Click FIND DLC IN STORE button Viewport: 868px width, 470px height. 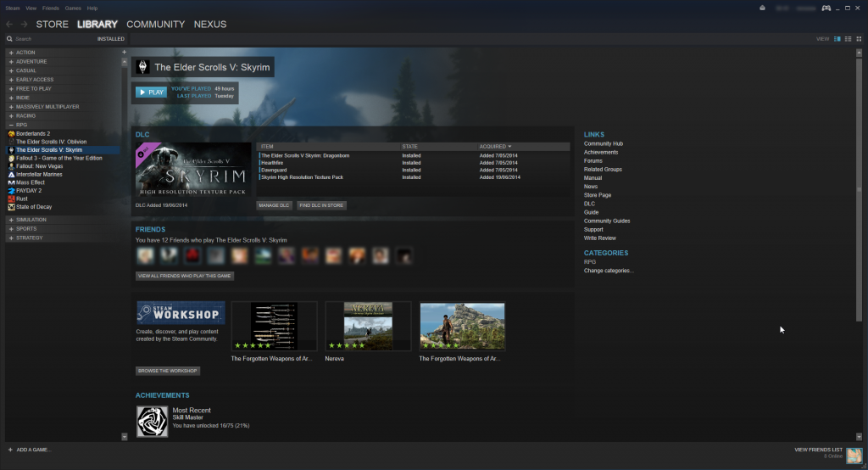pyautogui.click(x=321, y=205)
